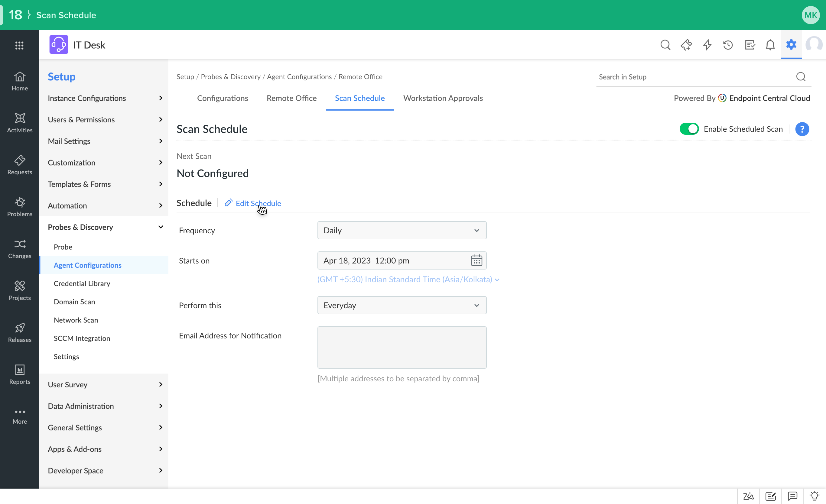Open the Perform this Everyday dropdown
Image resolution: width=826 pixels, height=504 pixels.
point(402,305)
